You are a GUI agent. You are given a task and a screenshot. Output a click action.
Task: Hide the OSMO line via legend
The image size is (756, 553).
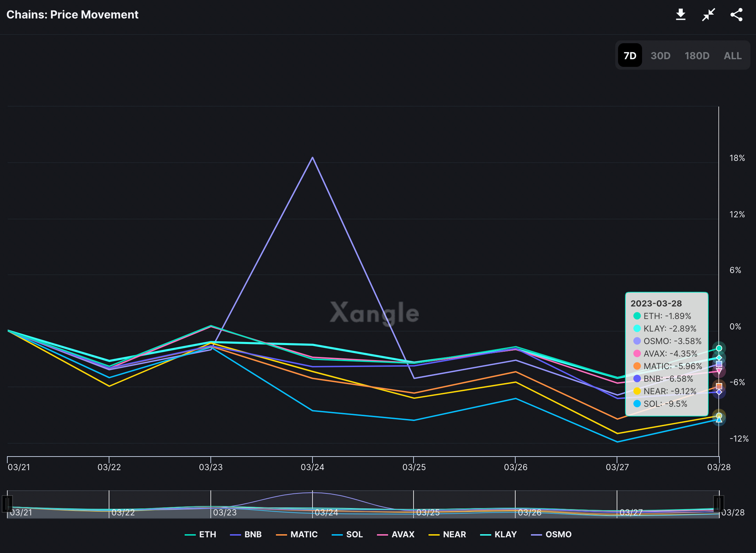(x=551, y=534)
